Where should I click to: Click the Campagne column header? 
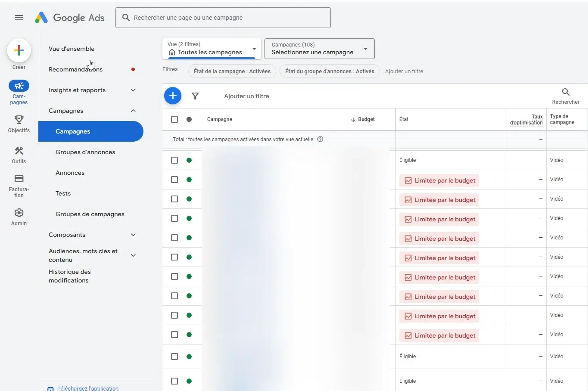pyautogui.click(x=220, y=119)
